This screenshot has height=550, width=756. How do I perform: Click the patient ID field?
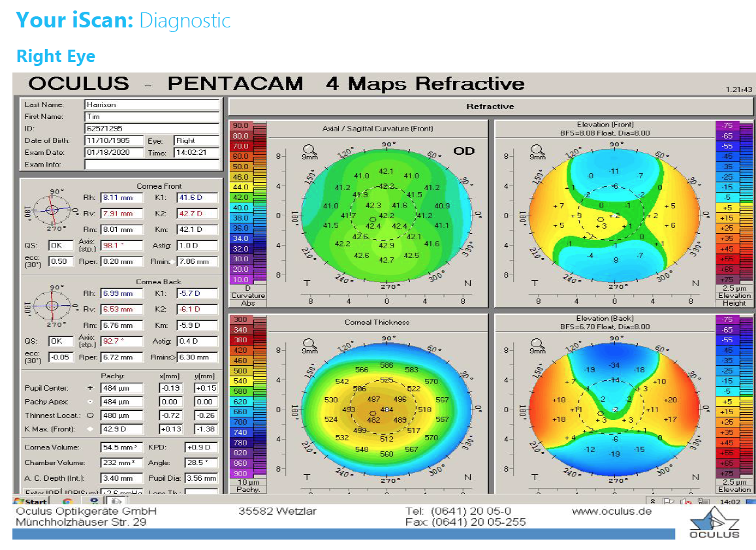pyautogui.click(x=151, y=129)
